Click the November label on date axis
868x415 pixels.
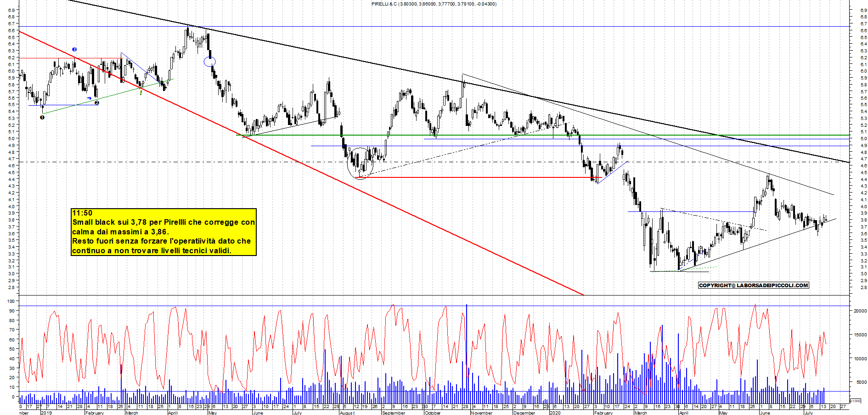481,413
